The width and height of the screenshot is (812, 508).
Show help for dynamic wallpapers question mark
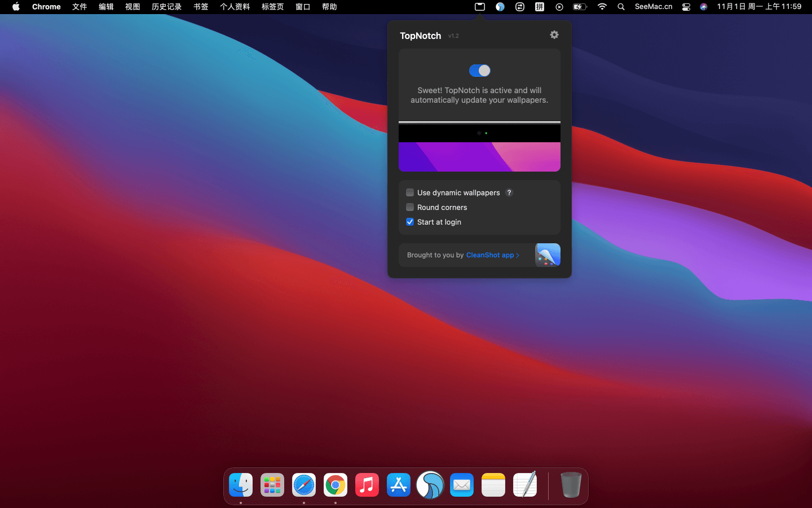509,192
